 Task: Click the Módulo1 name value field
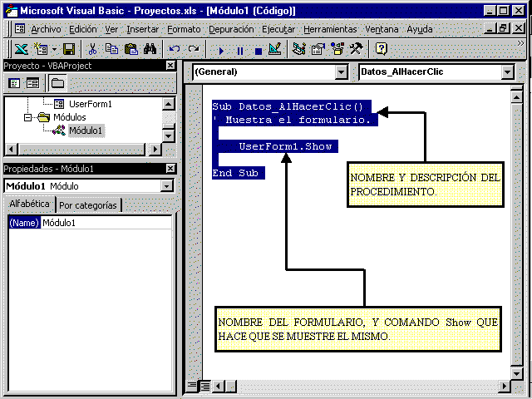coord(106,223)
